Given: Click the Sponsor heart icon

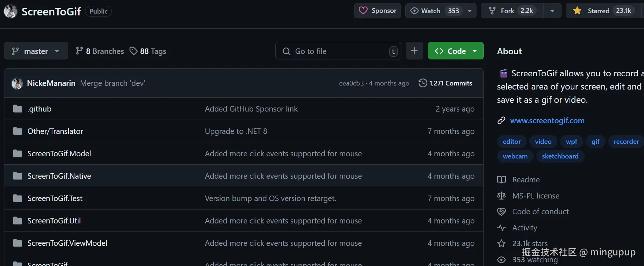Looking at the screenshot, I should (363, 11).
